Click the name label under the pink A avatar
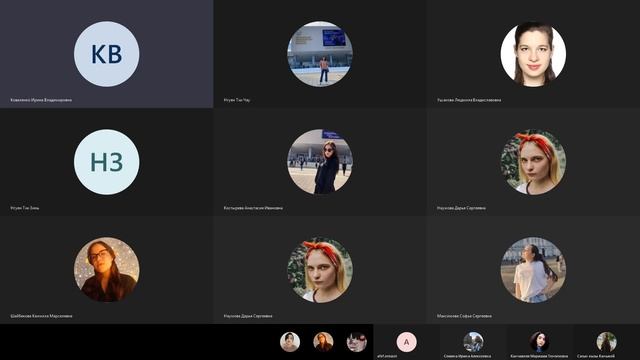The width and height of the screenshot is (640, 360). (x=387, y=356)
